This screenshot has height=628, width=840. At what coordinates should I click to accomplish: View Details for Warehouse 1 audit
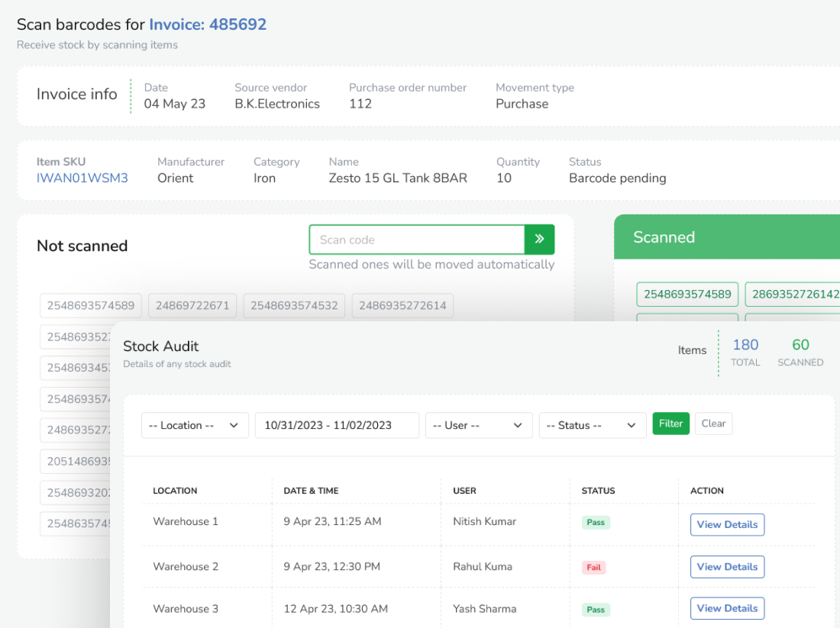click(727, 525)
